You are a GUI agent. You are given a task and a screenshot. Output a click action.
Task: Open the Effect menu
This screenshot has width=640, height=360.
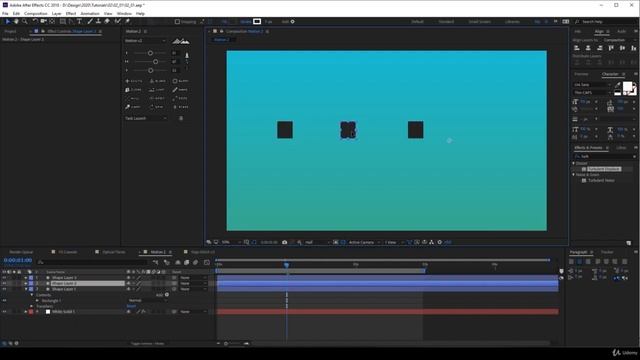(x=71, y=13)
